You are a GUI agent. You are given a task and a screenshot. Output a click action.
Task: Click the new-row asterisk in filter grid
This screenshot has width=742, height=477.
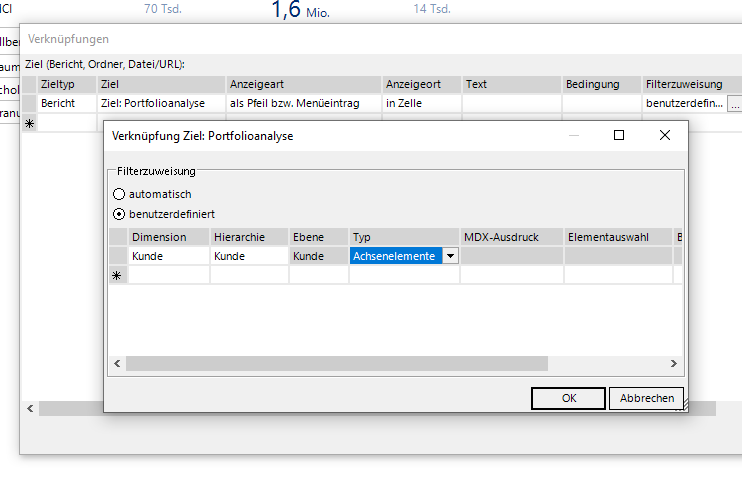[x=119, y=275]
